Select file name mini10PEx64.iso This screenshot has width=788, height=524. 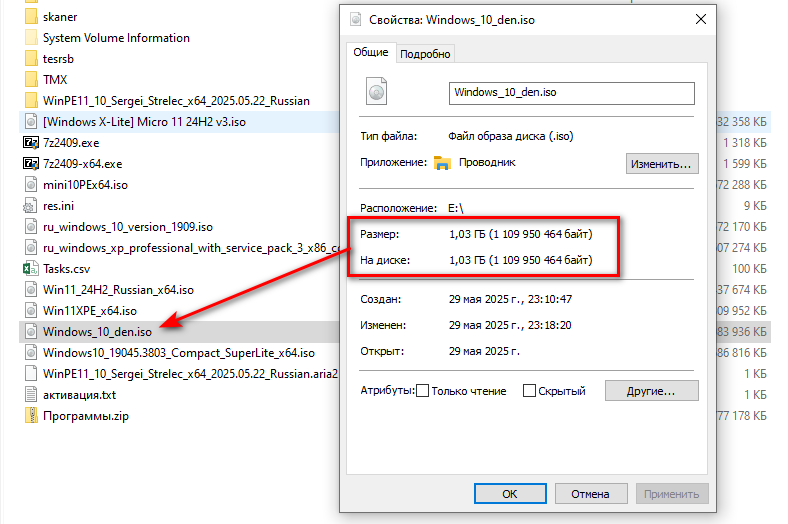85,185
